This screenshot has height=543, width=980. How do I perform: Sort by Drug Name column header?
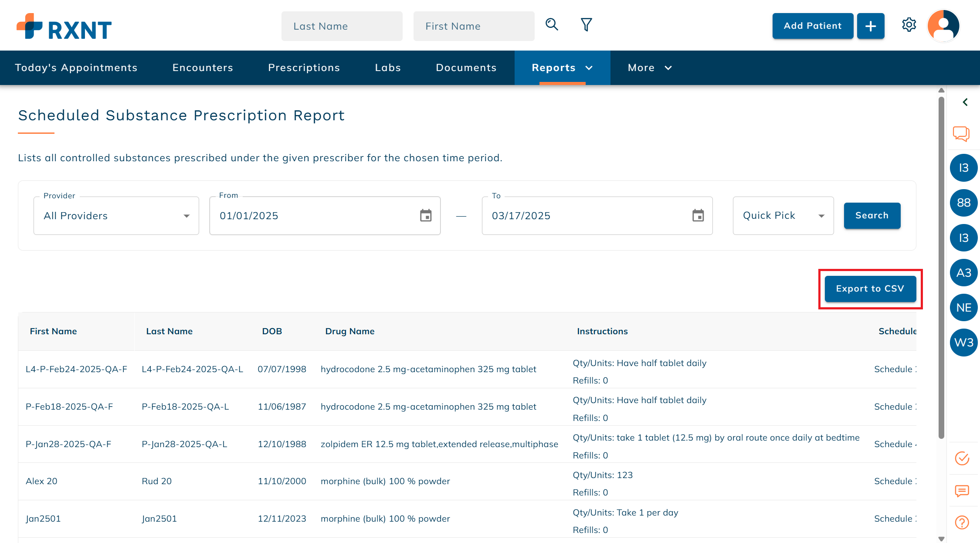pos(350,331)
